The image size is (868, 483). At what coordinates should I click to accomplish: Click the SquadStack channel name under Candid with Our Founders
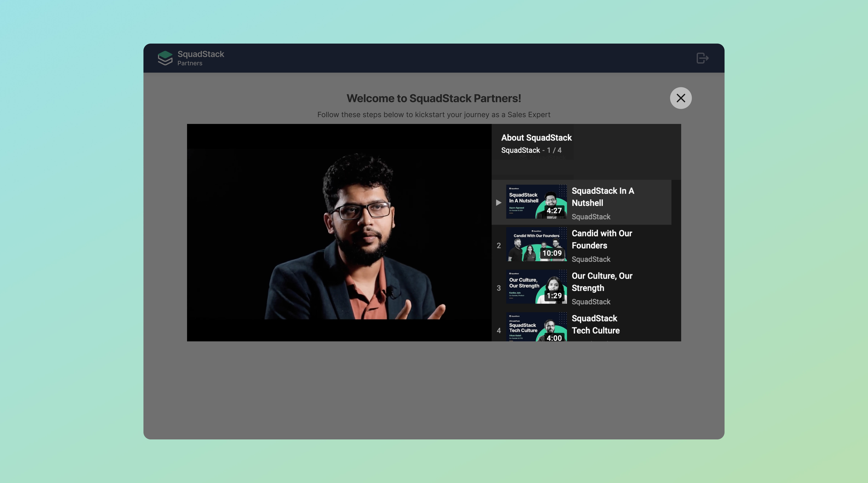pos(591,259)
